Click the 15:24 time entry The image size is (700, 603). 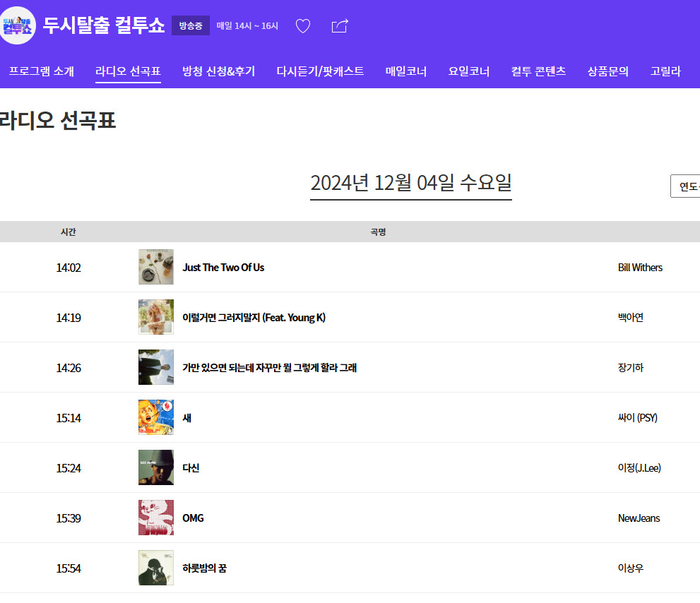tap(69, 468)
